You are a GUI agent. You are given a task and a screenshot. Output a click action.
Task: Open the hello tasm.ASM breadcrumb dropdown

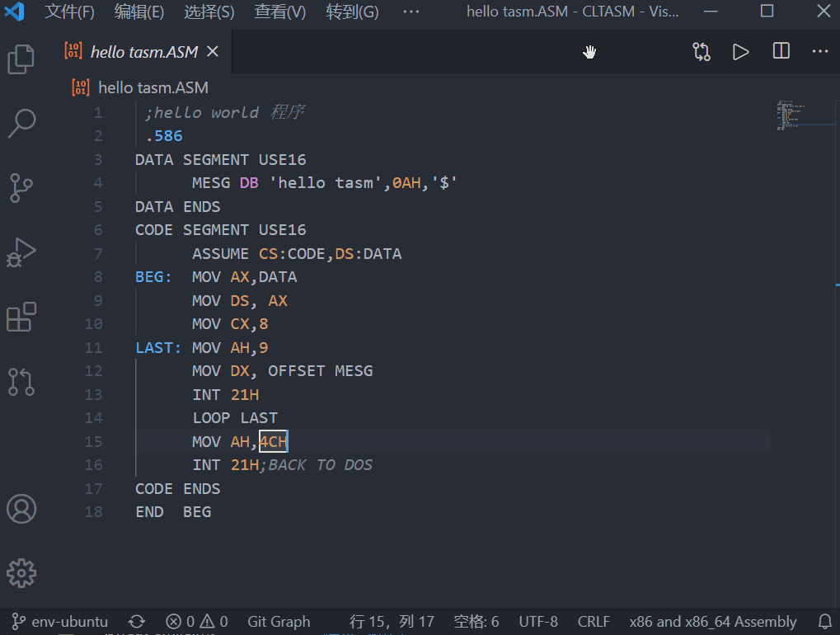(x=151, y=87)
